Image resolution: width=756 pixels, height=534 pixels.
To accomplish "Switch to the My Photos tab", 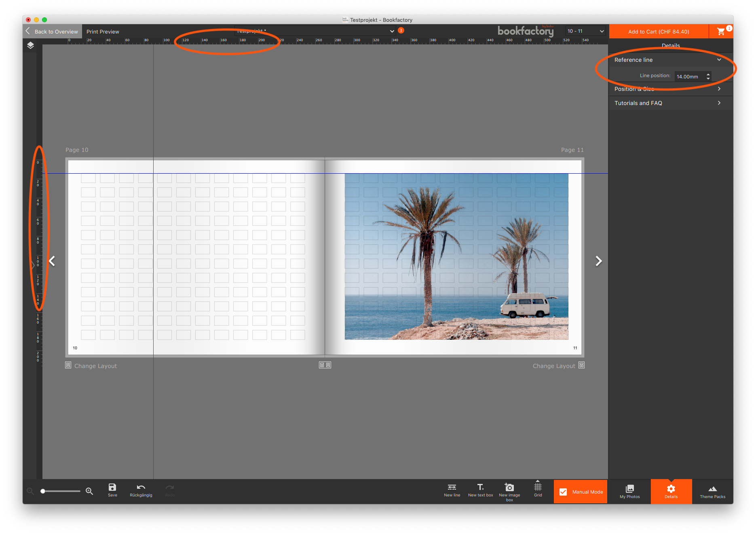I will [x=629, y=492].
